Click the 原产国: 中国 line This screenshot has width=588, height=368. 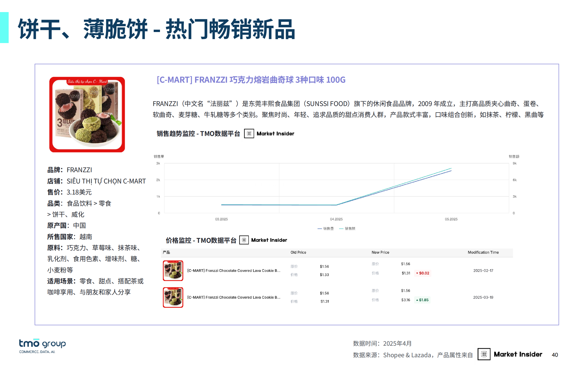(x=66, y=226)
